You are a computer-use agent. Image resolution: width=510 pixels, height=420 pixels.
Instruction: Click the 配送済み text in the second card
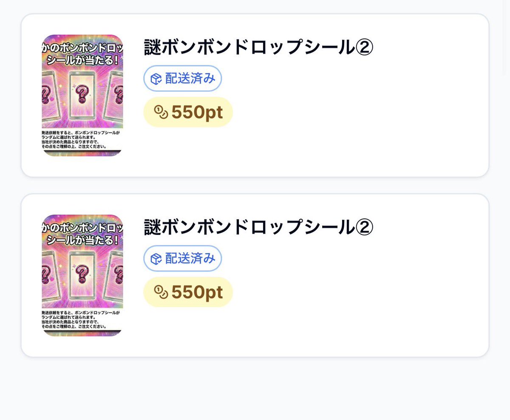(190, 259)
